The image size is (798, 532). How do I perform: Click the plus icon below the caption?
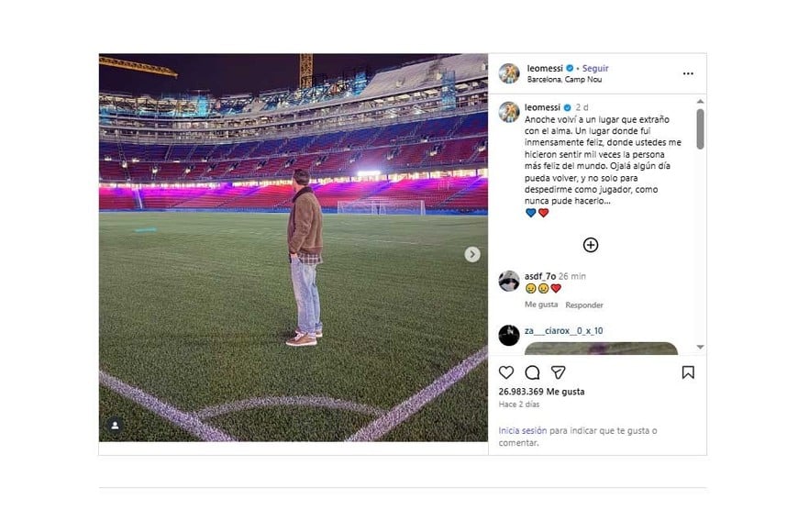tap(591, 245)
